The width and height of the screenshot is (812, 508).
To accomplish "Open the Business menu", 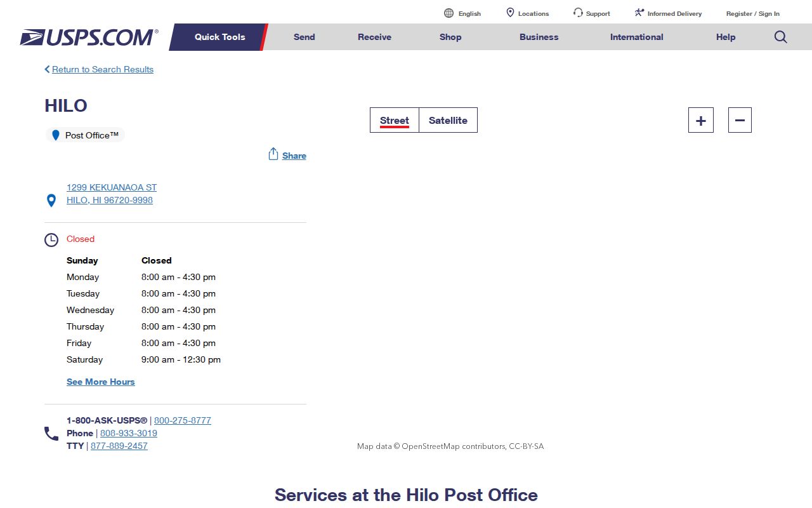I will [539, 37].
